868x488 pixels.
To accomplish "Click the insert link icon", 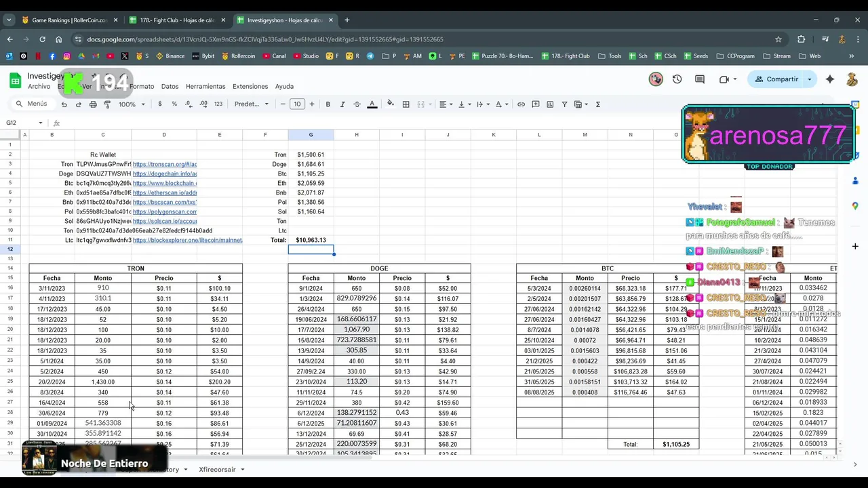I will [x=521, y=104].
